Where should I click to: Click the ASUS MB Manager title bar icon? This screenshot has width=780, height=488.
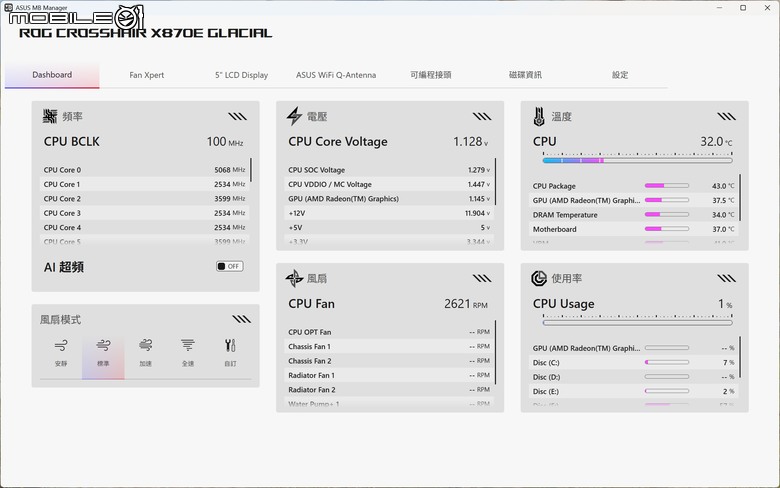(8, 7)
